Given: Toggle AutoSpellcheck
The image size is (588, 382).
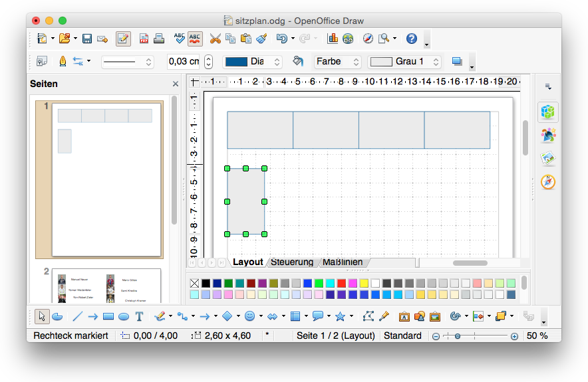Looking at the screenshot, I should [x=195, y=39].
